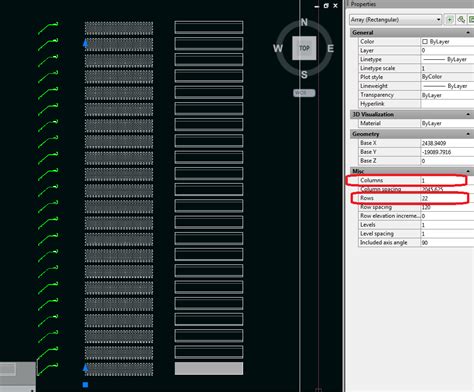Click the S compass label on ViewCube
The image size is (474, 392).
click(304, 75)
